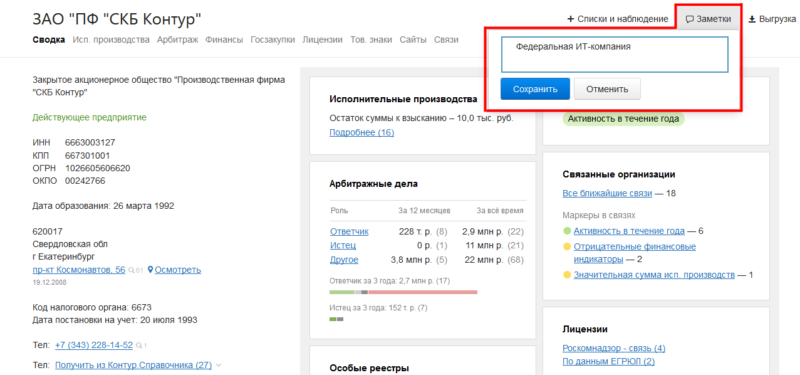Open the Госзакупки tab
Screen dimensions: 800x375
coord(273,39)
